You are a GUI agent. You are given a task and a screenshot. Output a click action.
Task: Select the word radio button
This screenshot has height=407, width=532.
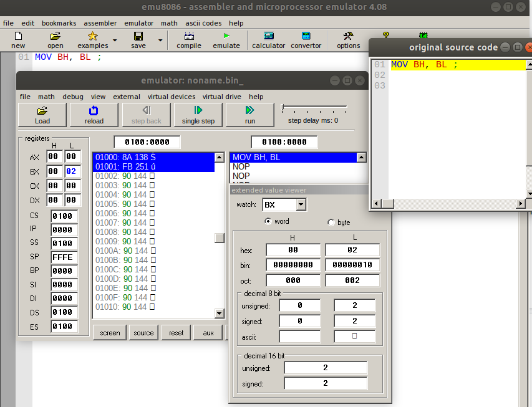click(x=268, y=221)
